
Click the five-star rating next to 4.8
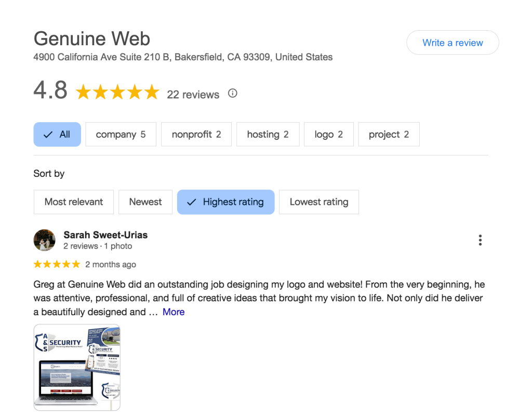[x=117, y=93]
